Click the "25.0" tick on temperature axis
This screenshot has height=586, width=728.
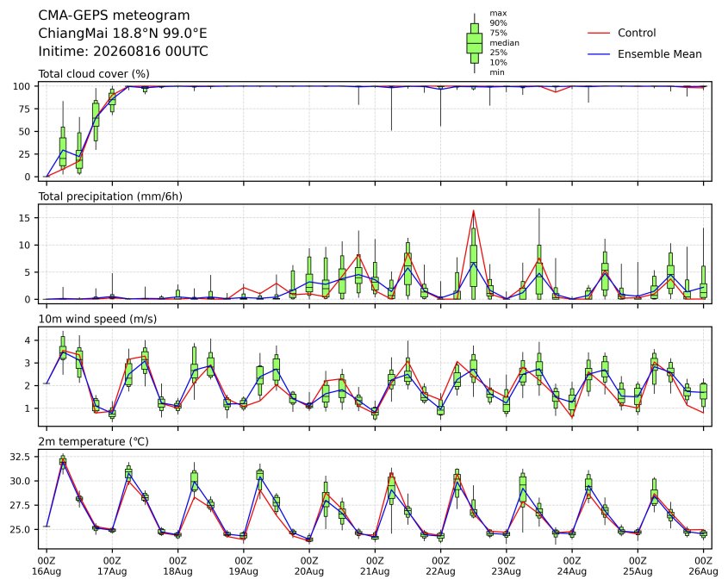point(20,529)
